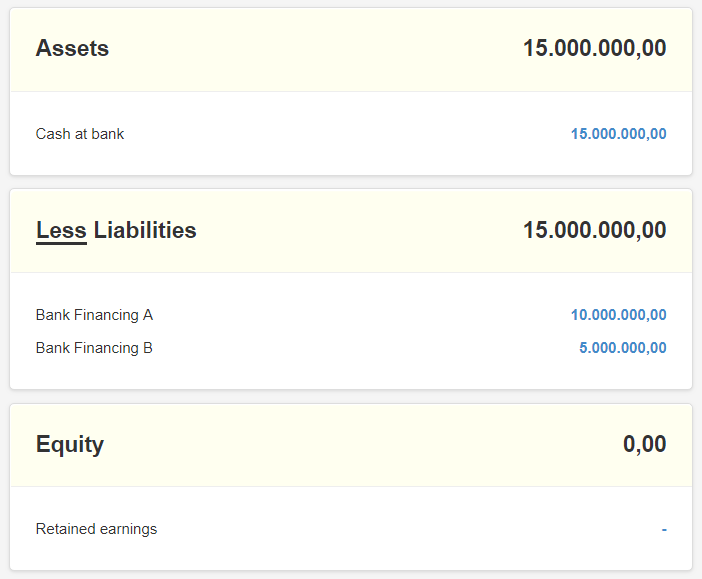The image size is (702, 579).
Task: Click the Assets total 15.000.000,00
Action: [x=595, y=48]
